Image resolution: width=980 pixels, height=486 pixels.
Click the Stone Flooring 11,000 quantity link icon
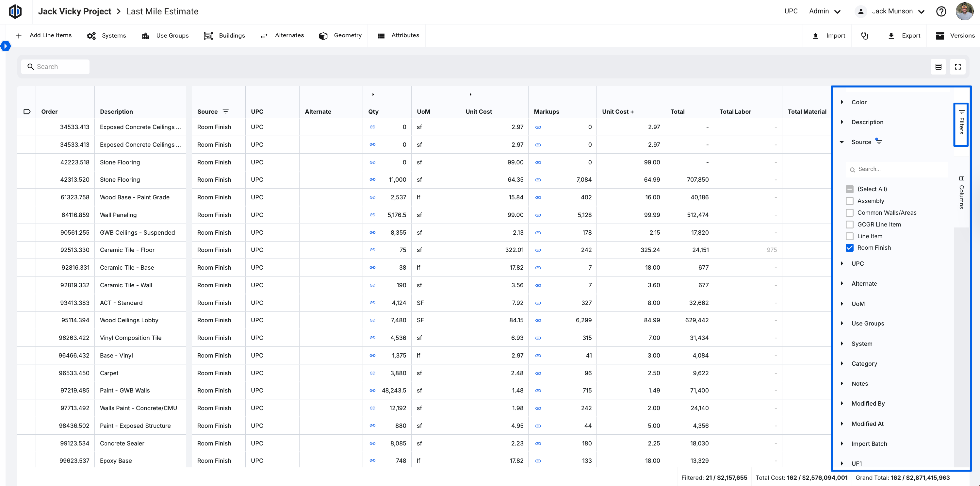[x=372, y=180]
